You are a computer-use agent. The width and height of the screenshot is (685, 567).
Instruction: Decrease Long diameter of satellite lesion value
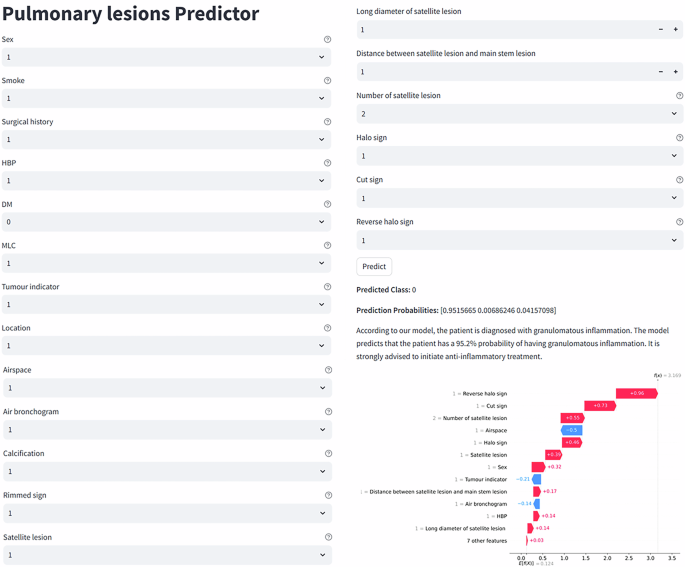coord(661,30)
